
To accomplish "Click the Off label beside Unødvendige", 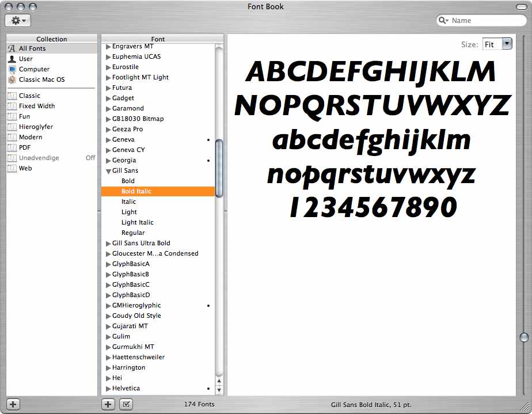I will click(90, 158).
